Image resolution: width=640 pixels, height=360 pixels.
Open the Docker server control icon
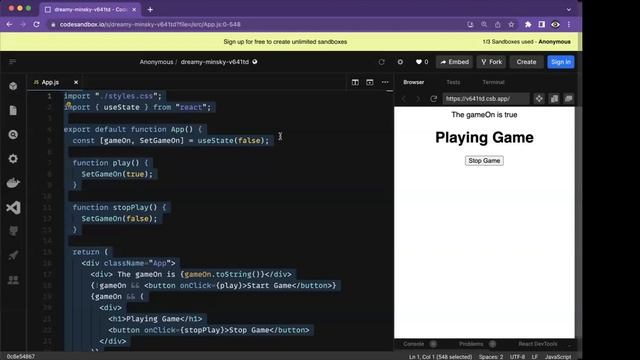[x=13, y=183]
